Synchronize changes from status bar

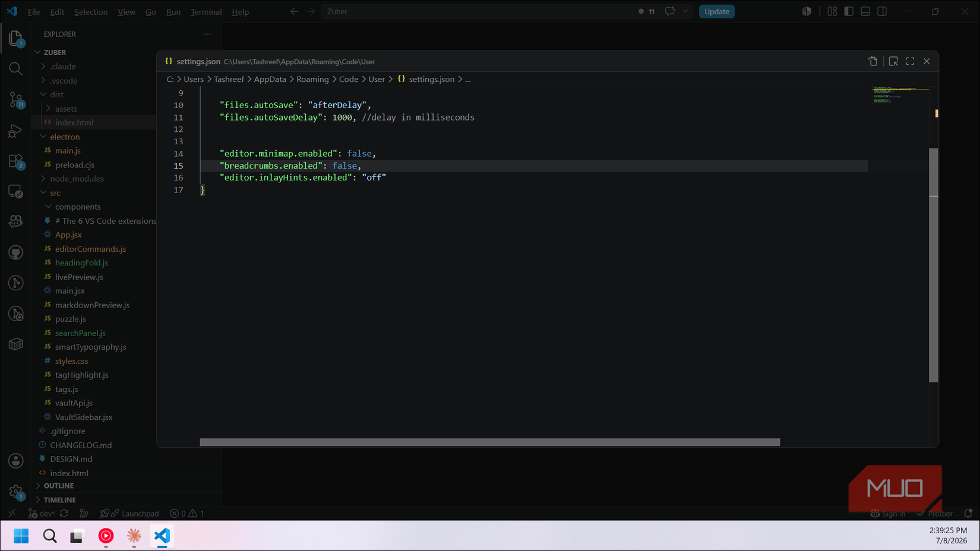coord(64,514)
